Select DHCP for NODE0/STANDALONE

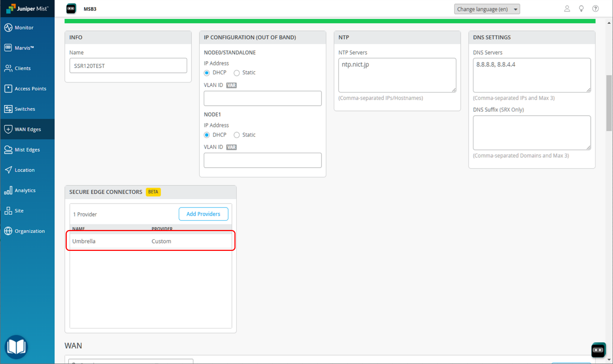pos(207,73)
